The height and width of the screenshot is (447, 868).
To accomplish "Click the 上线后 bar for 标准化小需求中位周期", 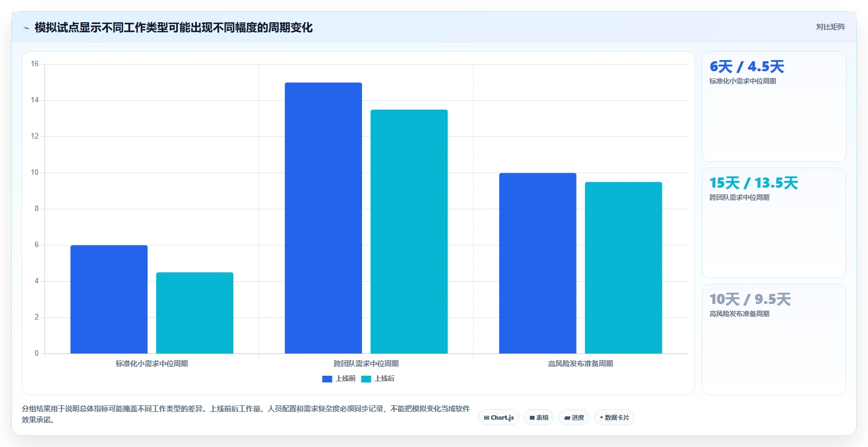I will pos(195,313).
